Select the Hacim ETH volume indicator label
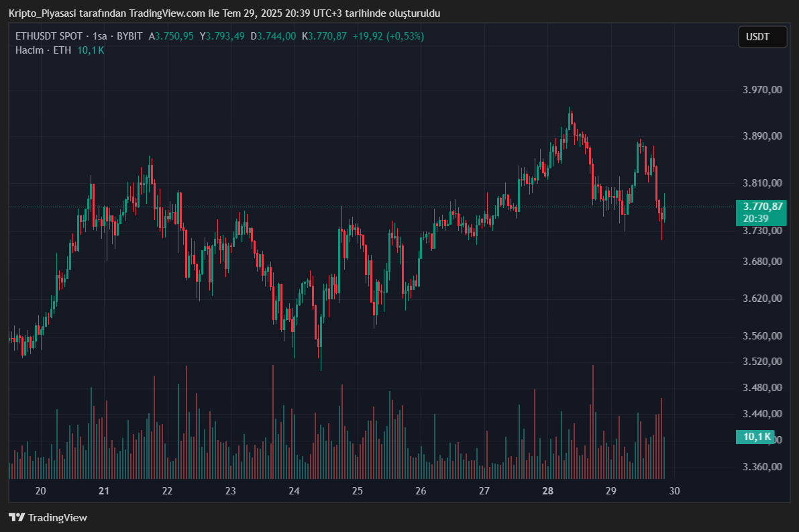This screenshot has width=799, height=532. tap(43, 50)
